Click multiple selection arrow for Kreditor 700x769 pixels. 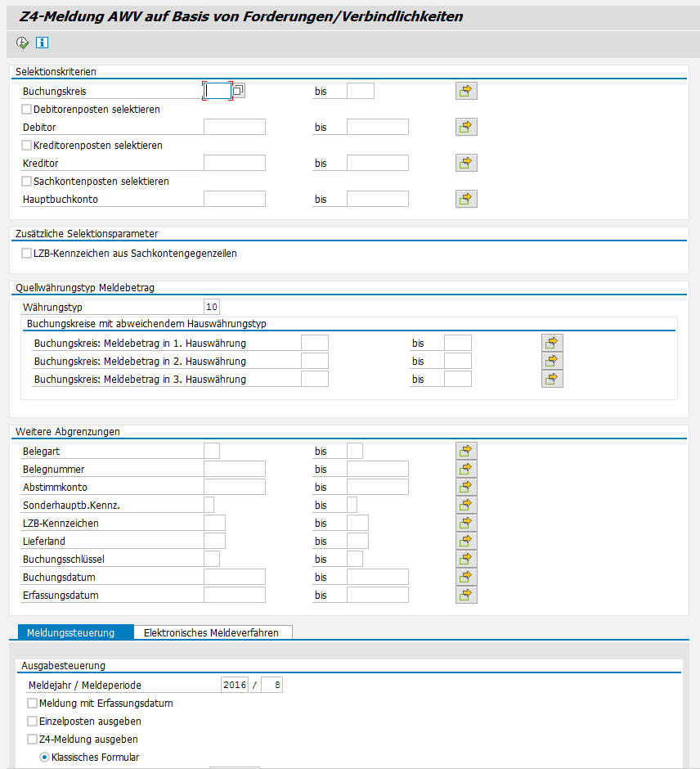click(x=466, y=163)
